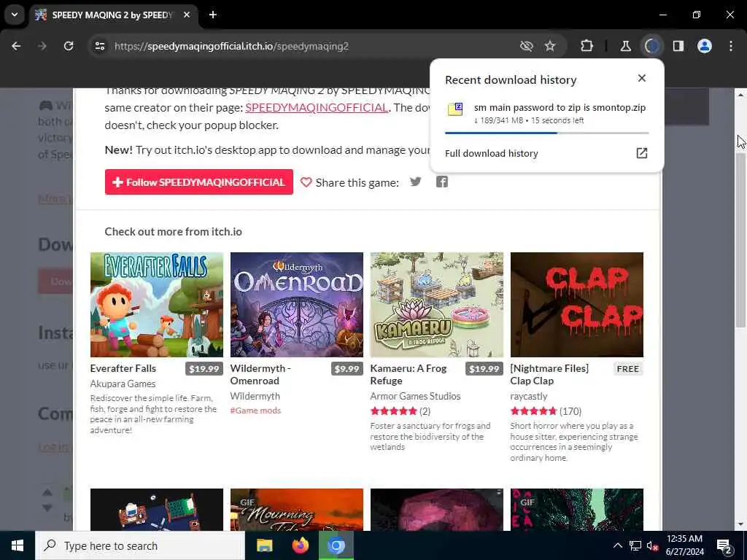Open the Clap Clap game thumbnail
Screen dimensions: 747x560
point(577,305)
